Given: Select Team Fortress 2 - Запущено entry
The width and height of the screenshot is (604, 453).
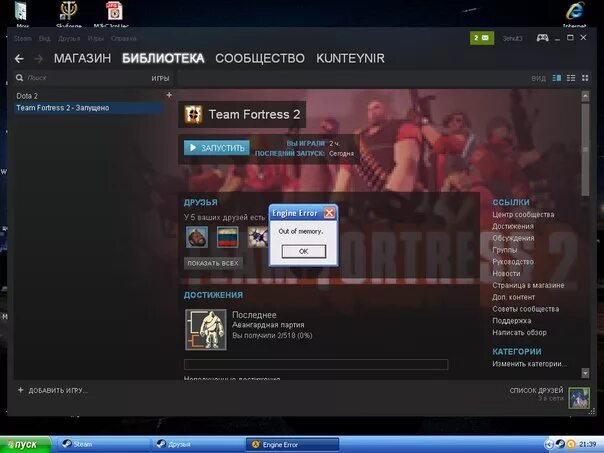Looking at the screenshot, I should tap(88, 108).
